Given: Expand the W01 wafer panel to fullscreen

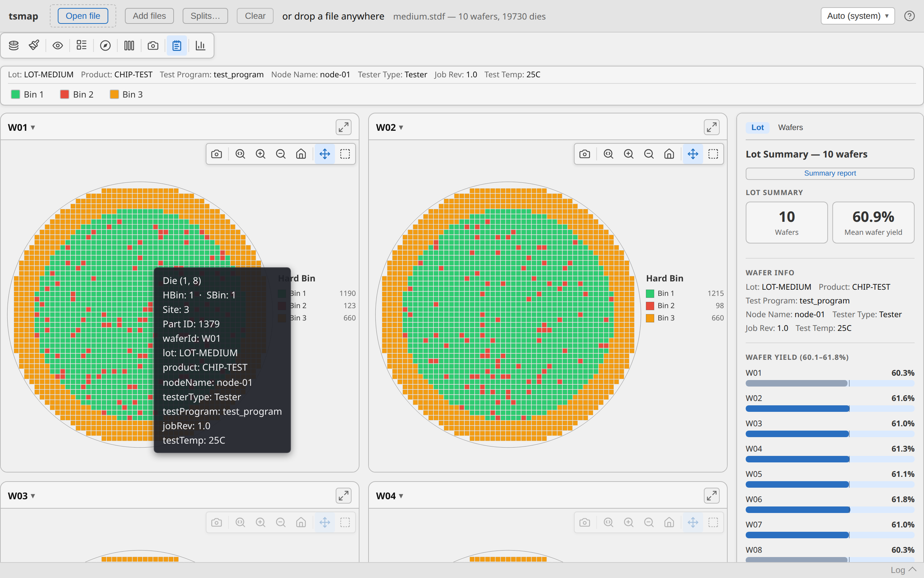Looking at the screenshot, I should (x=344, y=127).
